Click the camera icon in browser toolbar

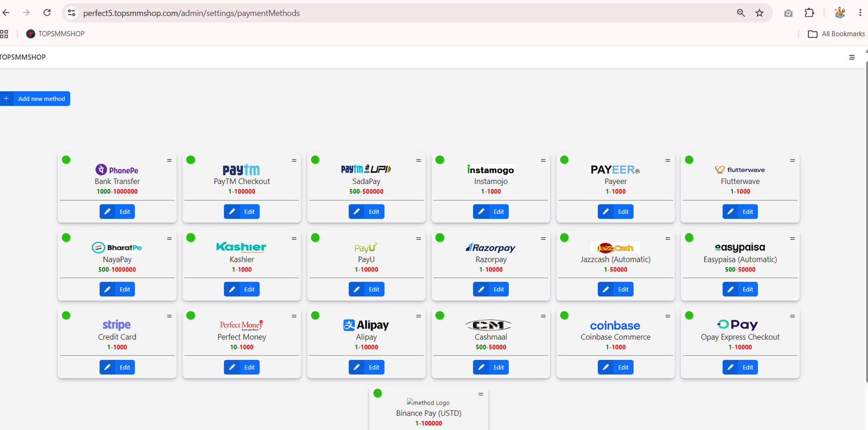788,13
